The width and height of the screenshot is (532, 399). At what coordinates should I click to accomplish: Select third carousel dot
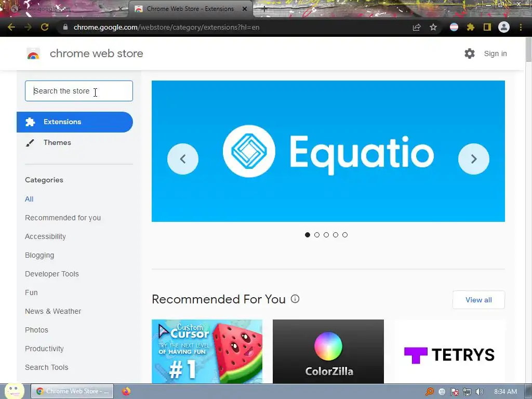326,235
